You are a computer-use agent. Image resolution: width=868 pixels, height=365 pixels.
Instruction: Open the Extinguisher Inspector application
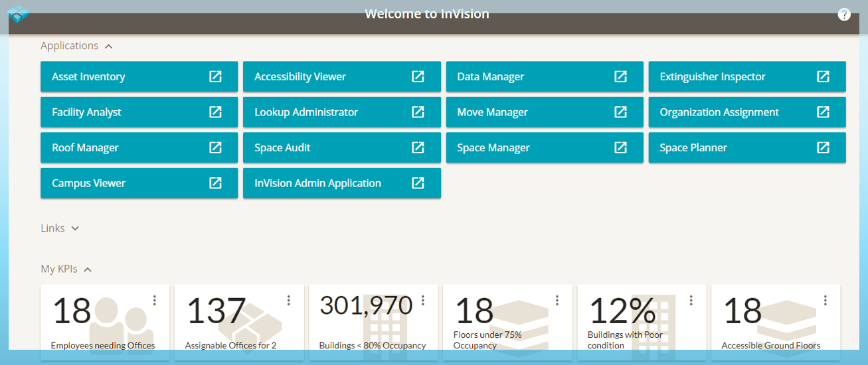747,77
